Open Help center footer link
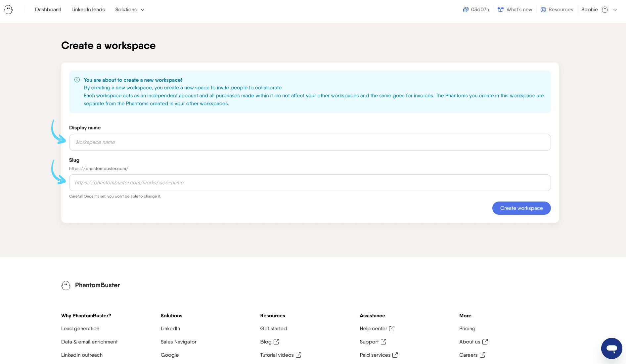 [x=373, y=329]
